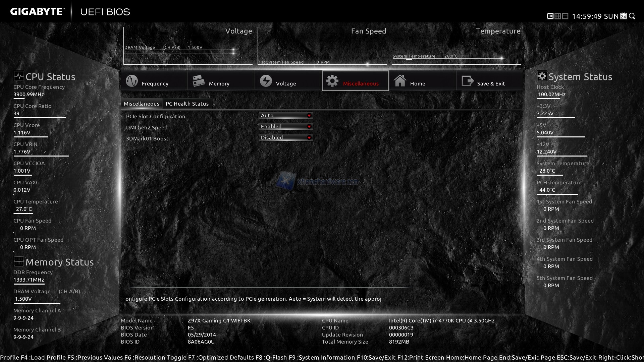Expand PCIe Slot Configuration dropdown

309,116
